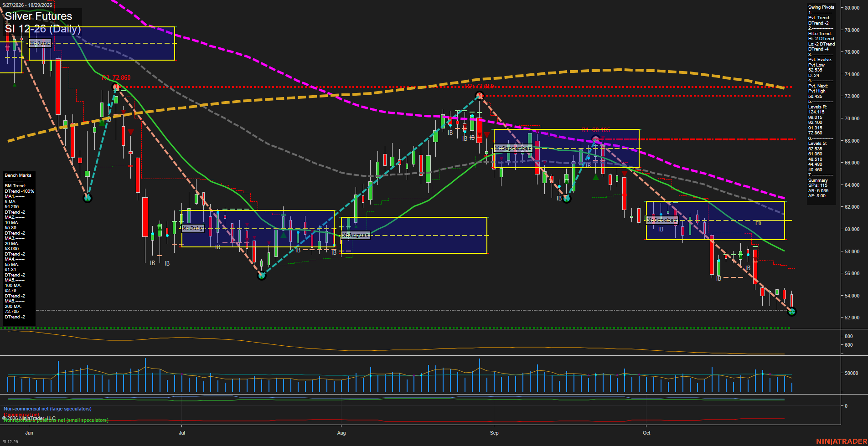This screenshot has height=446, width=868.
Task: Click the 72.050 swing high pivot circle
Action: tap(479, 95)
